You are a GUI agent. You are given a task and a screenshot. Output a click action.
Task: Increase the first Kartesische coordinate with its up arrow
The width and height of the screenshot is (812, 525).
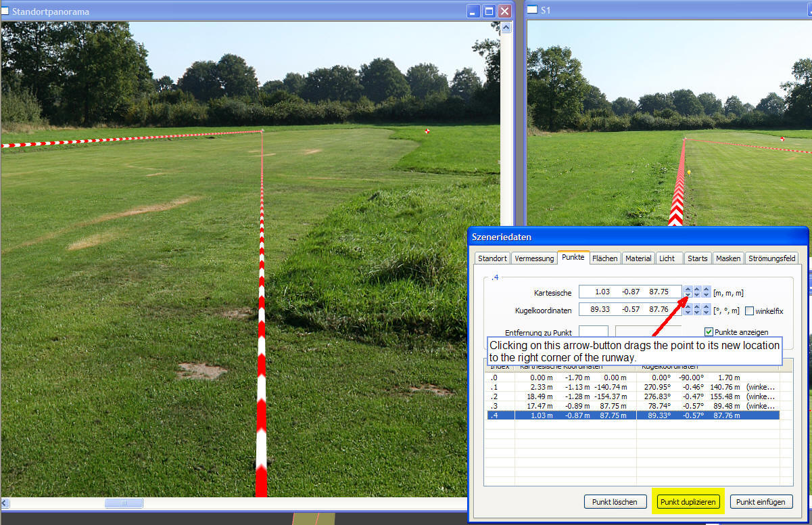click(688, 290)
